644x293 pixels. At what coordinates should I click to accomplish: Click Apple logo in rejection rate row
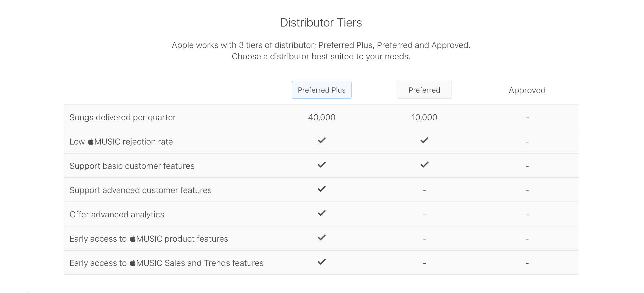tap(91, 141)
